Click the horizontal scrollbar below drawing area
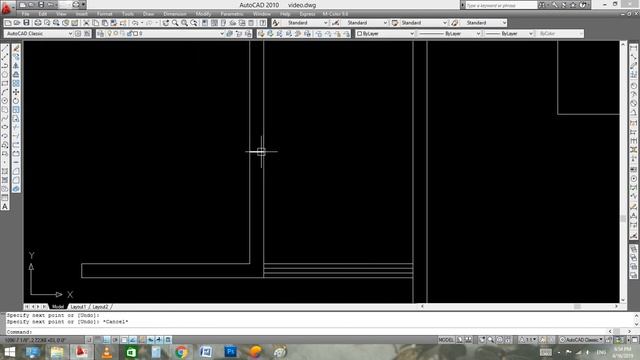The height and width of the screenshot is (360, 640). (519, 306)
